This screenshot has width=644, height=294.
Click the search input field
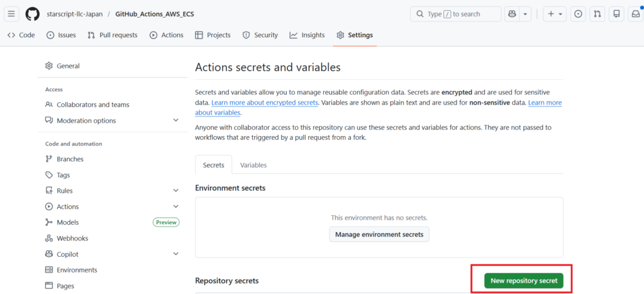(x=455, y=14)
